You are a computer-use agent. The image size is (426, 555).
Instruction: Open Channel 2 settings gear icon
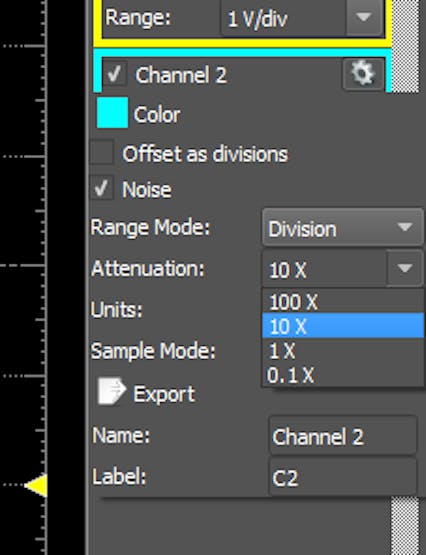click(x=363, y=74)
